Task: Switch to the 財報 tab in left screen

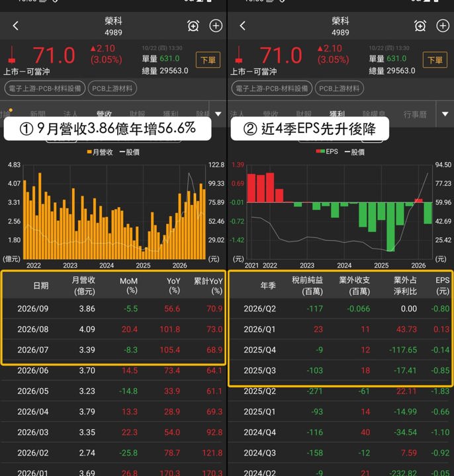Action: (x=138, y=114)
